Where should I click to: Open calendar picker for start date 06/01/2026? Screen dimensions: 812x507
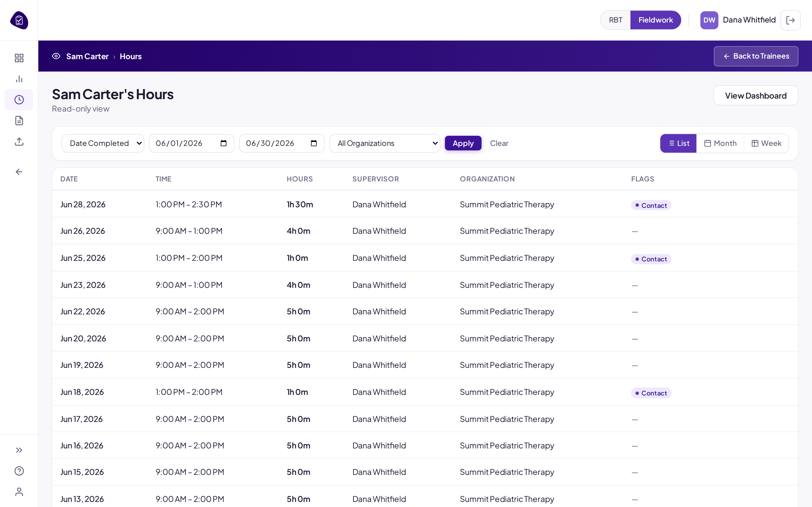coord(224,143)
